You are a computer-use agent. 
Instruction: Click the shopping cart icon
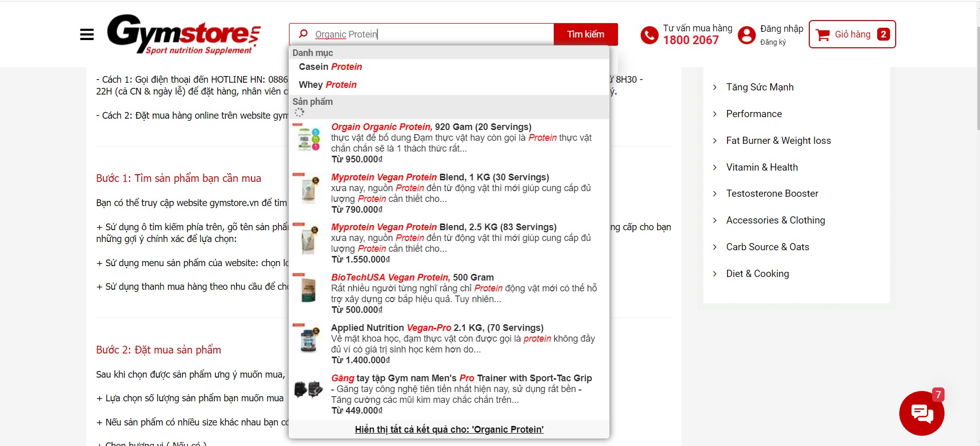click(x=823, y=35)
